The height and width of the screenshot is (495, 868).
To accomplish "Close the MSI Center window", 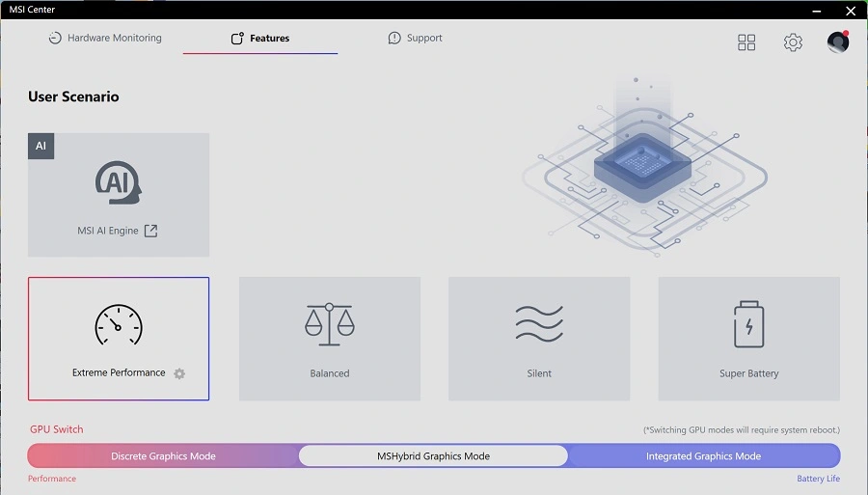I will (x=851, y=10).
